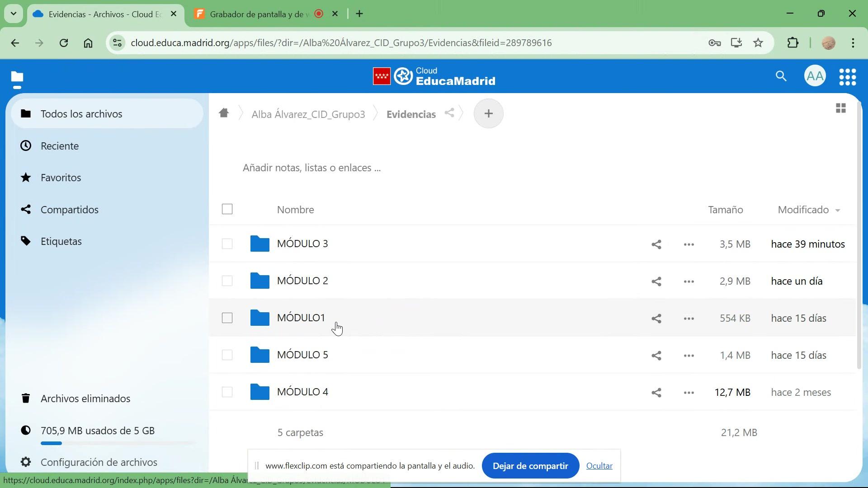This screenshot has width=868, height=488.
Task: Tick the select-all checkbox
Action: click(227, 209)
